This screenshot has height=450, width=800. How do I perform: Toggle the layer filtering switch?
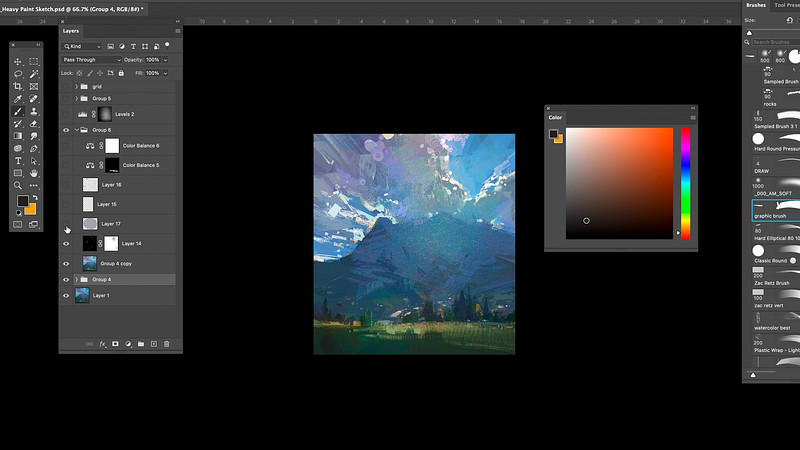pyautogui.click(x=167, y=45)
